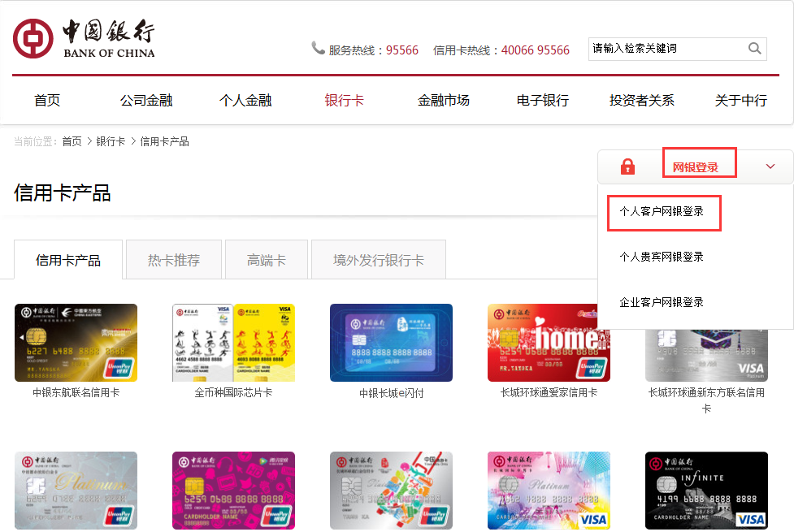This screenshot has width=794, height=532.
Task: Open the 高端卡 tab
Action: coord(266,258)
